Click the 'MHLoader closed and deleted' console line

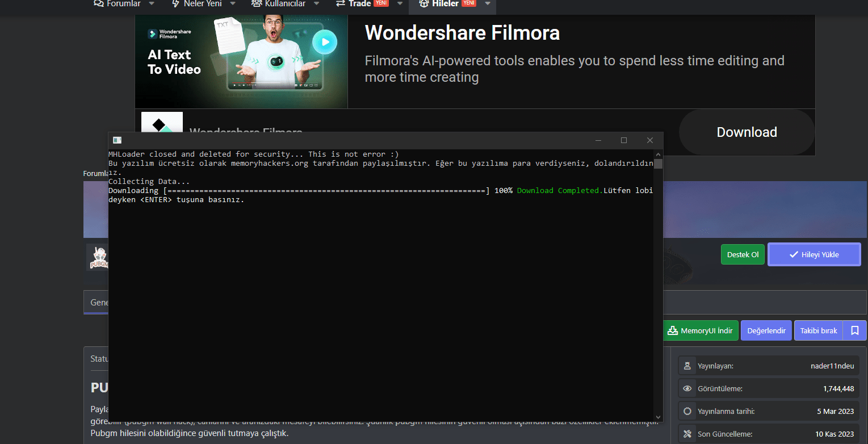254,154
